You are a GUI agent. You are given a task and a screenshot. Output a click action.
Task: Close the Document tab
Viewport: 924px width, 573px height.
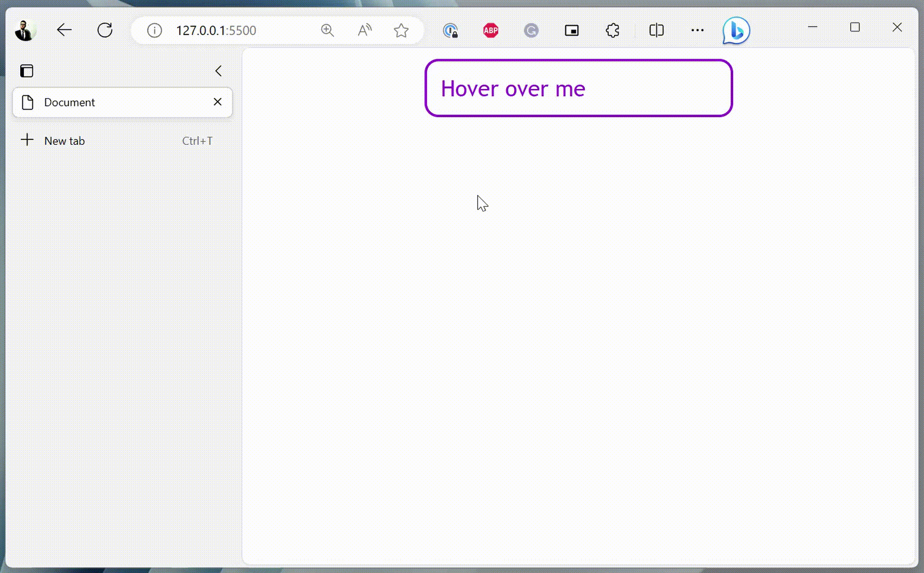tap(217, 102)
